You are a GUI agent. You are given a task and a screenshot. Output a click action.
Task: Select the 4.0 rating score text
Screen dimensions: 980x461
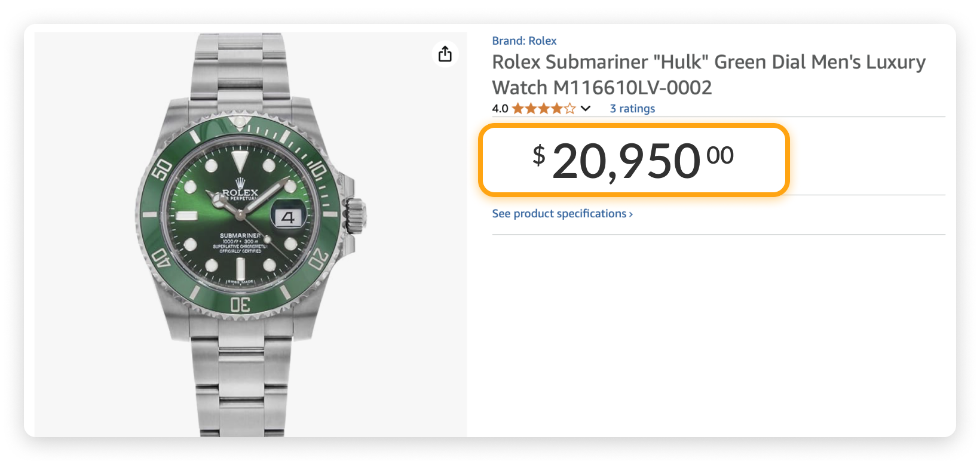coord(499,108)
